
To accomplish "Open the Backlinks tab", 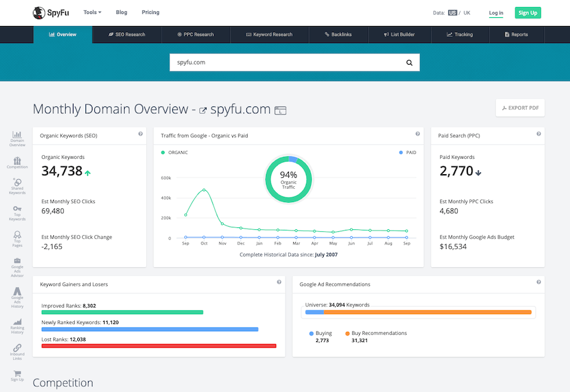I will tap(338, 35).
